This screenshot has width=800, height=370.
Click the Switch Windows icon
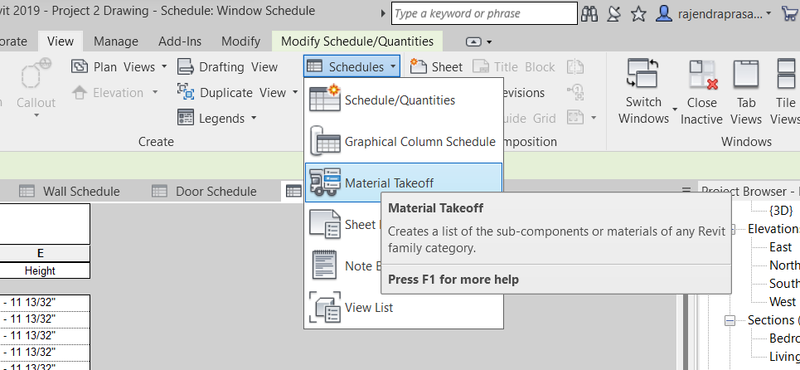[643, 74]
